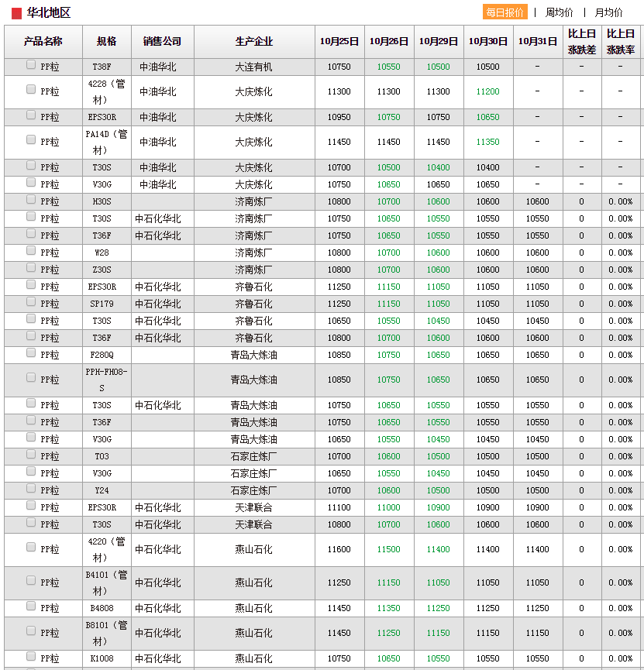Screen dimensions: 644x670
Task: Tick the checkbox for Y24 石家庄炼厂 row
Action: tap(31, 489)
